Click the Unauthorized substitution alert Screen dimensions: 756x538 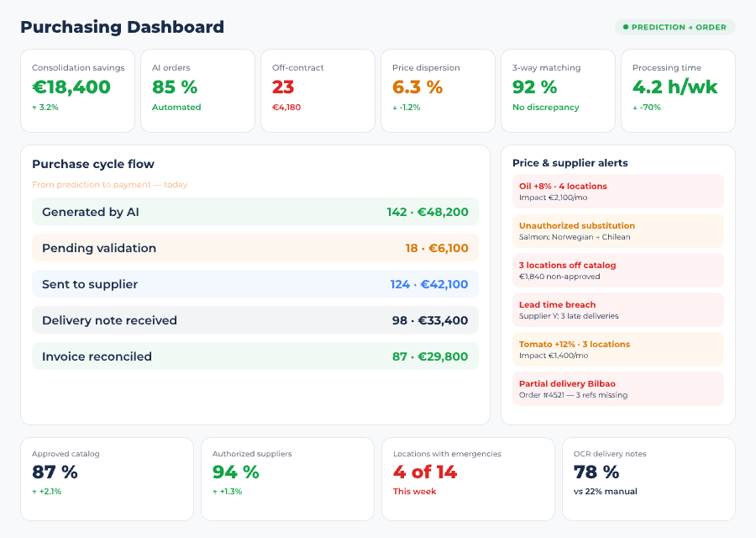[617, 230]
